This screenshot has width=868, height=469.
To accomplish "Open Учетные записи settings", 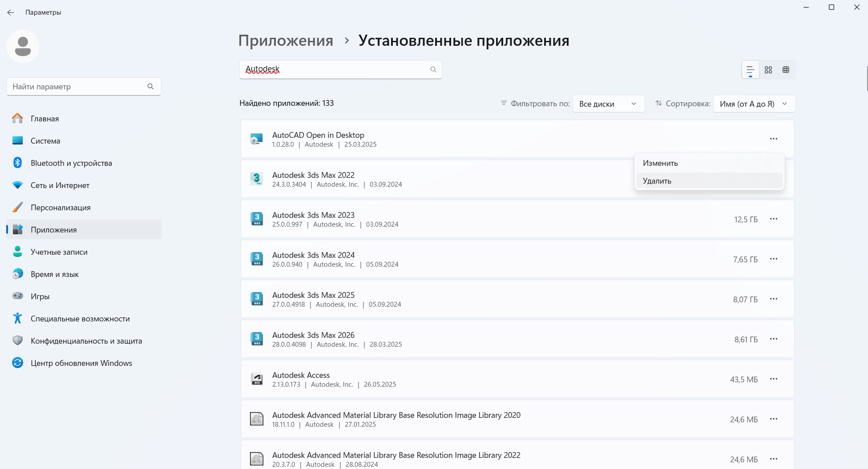I will pos(58,252).
